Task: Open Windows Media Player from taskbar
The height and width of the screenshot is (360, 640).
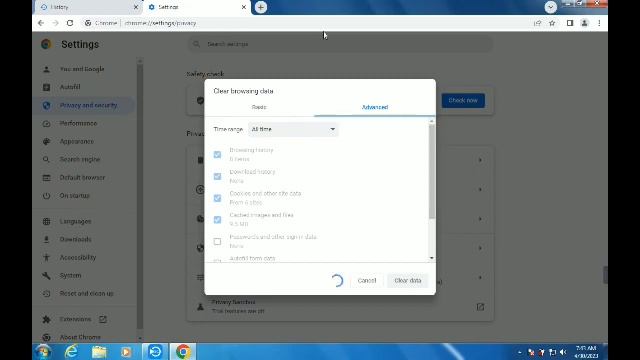Action: point(126,351)
